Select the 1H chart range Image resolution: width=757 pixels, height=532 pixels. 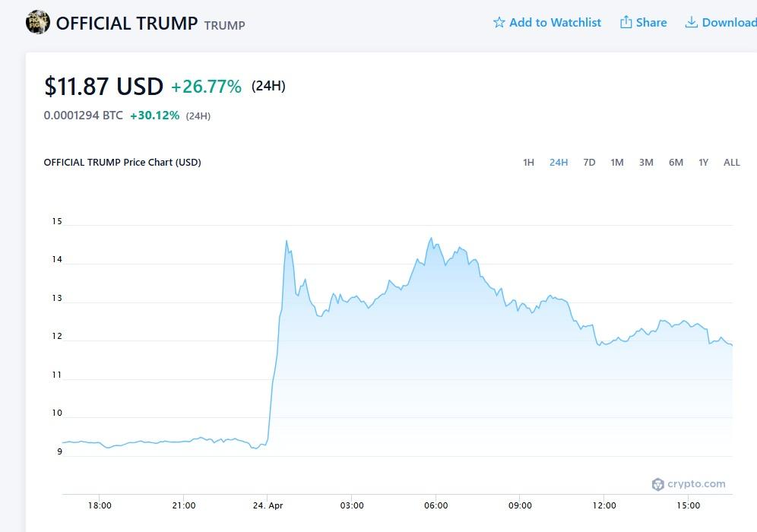tap(528, 162)
